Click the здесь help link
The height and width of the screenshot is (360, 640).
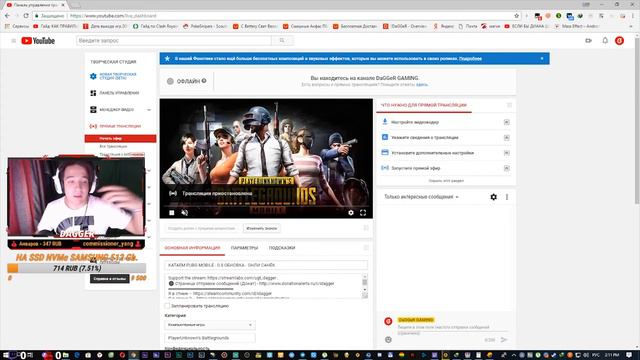(422, 84)
